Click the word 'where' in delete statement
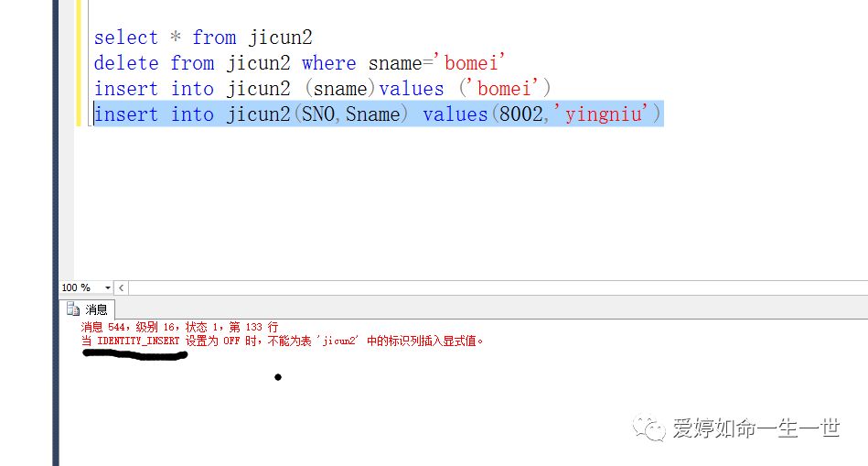This screenshot has width=868, height=466. click(329, 62)
